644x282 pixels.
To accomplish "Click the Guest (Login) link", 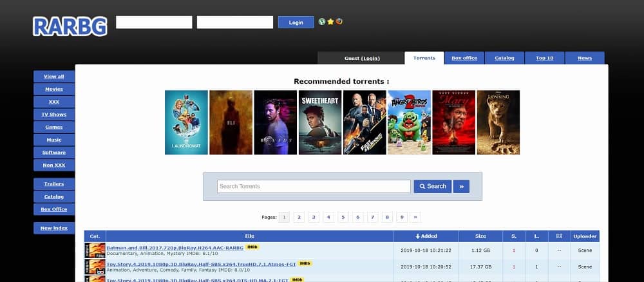I will (362, 59).
